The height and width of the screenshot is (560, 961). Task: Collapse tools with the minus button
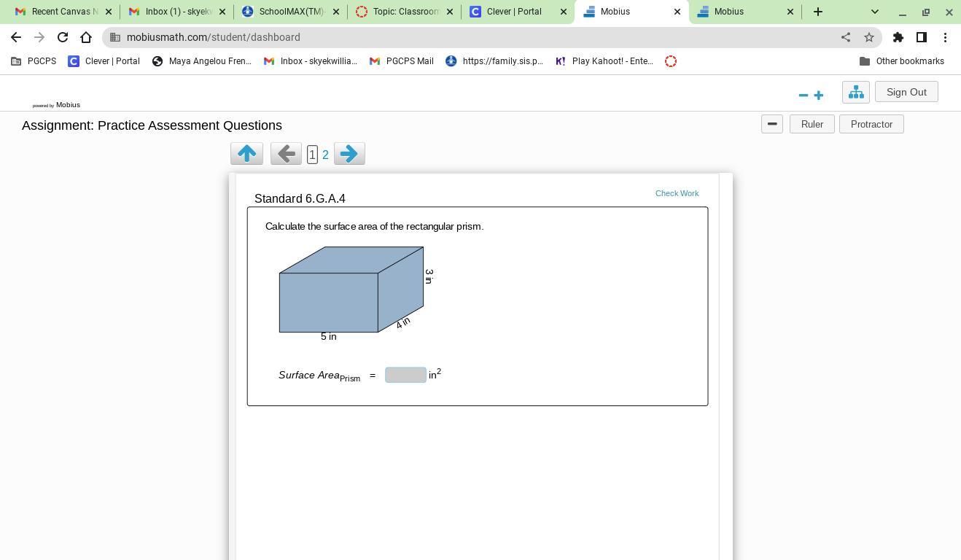[772, 124]
